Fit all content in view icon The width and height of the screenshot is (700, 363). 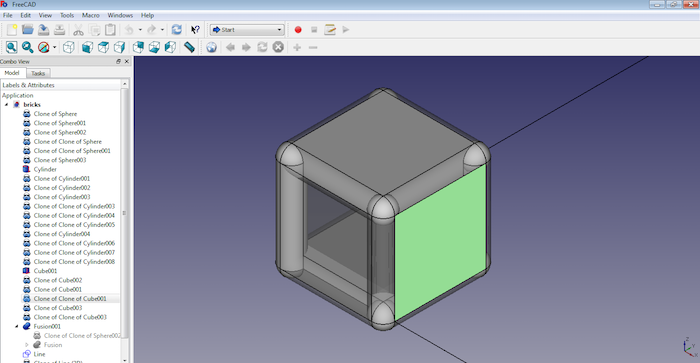(12, 47)
